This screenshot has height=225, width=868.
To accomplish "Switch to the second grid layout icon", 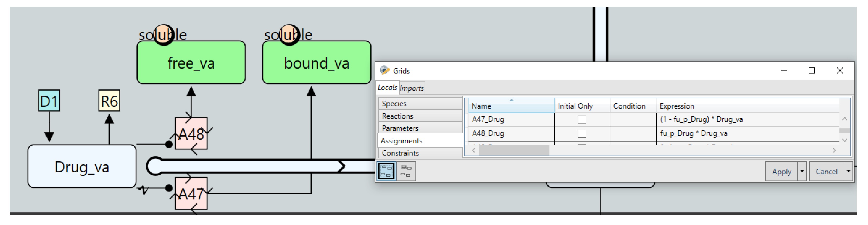I will pos(406,171).
